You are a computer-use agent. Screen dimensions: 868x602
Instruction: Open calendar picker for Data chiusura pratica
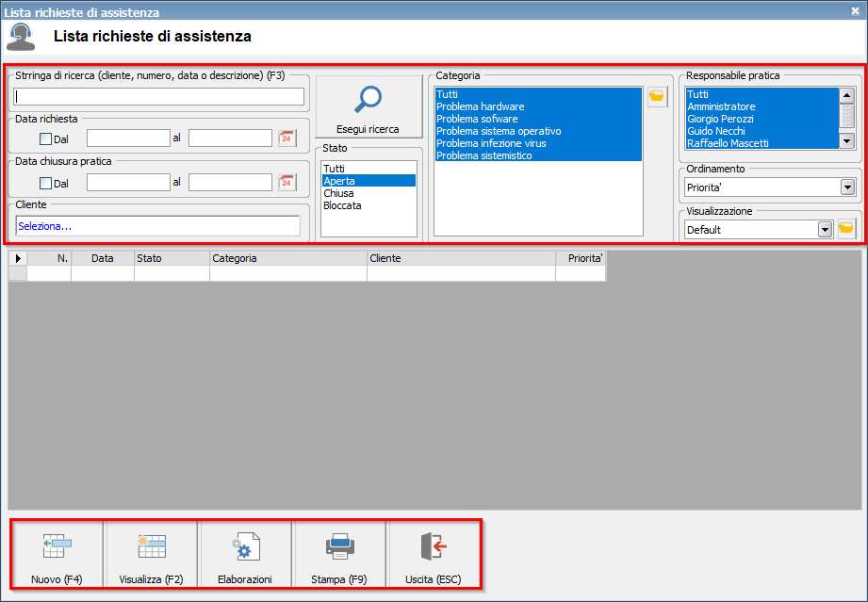click(287, 182)
